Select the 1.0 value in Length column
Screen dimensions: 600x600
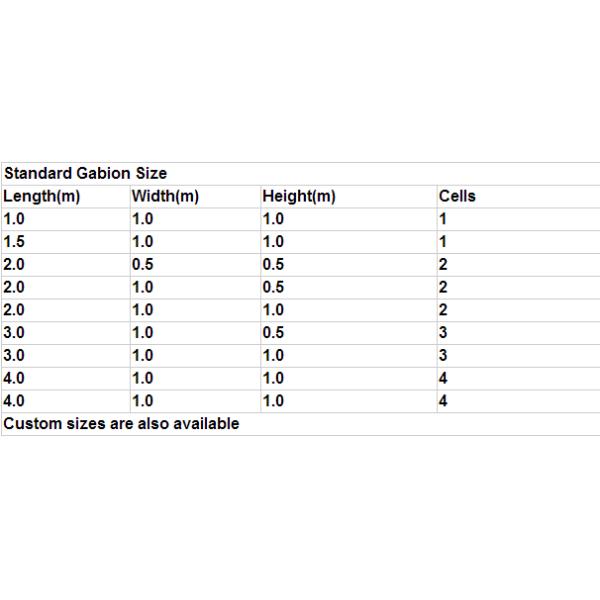18,219
